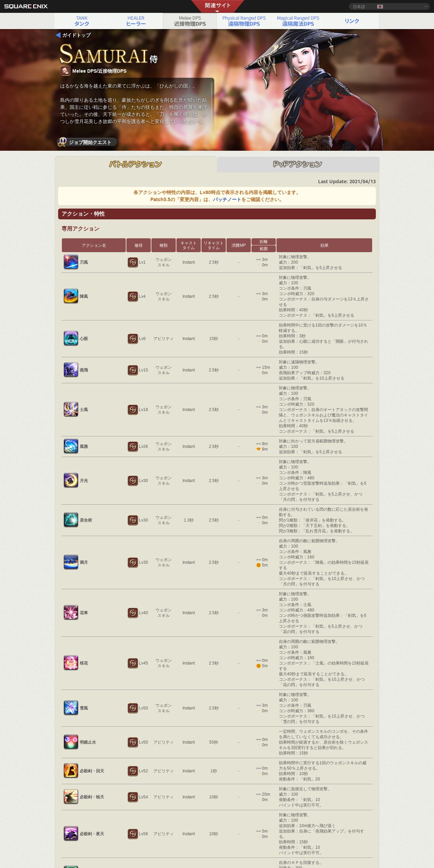Open the リンク tab
Image resolution: width=434 pixels, height=868 pixels.
(352, 21)
